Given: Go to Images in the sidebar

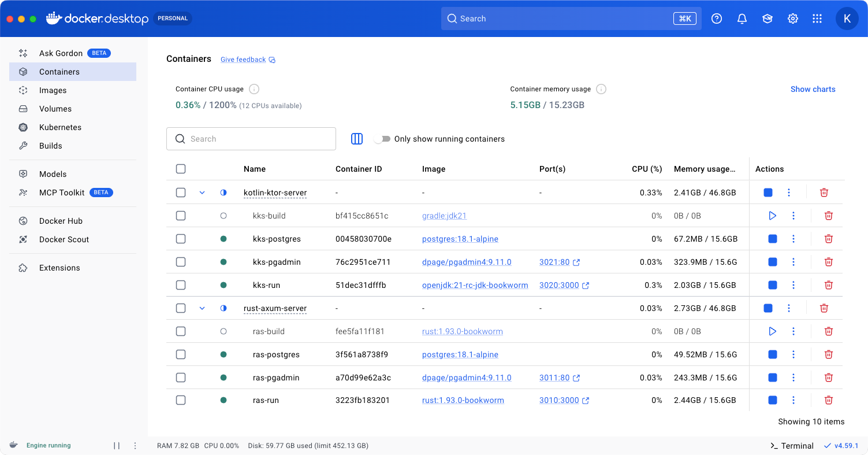Looking at the screenshot, I should (x=73, y=90).
